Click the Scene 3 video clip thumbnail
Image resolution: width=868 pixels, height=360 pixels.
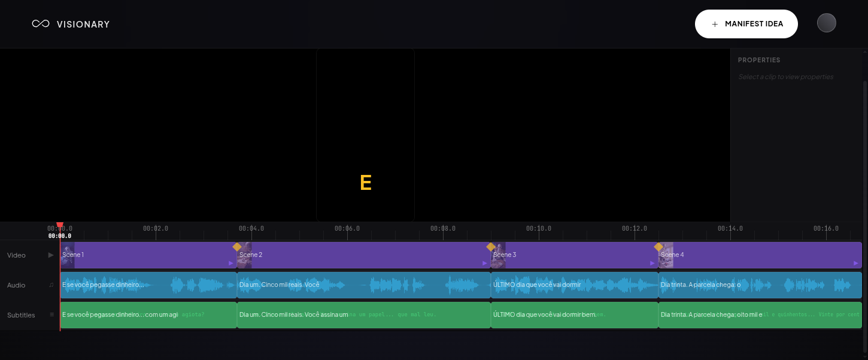[x=498, y=255]
